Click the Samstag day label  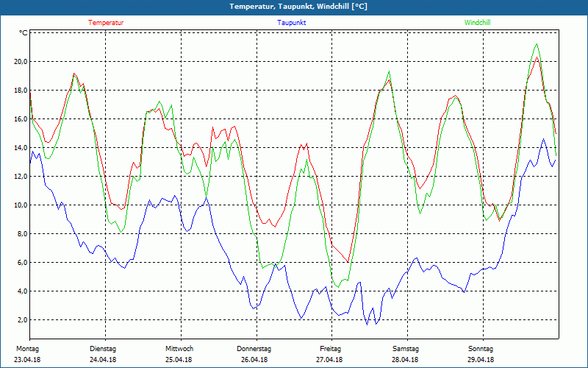[x=406, y=349]
